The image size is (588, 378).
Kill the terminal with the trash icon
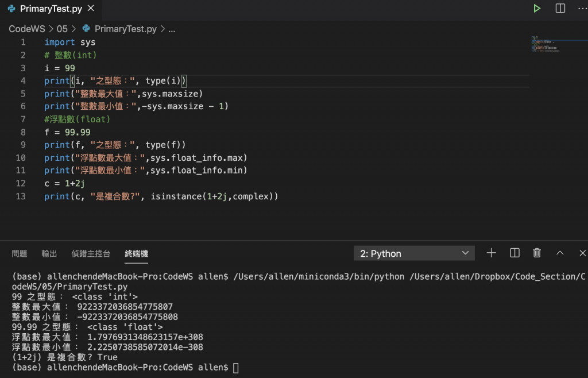point(537,253)
